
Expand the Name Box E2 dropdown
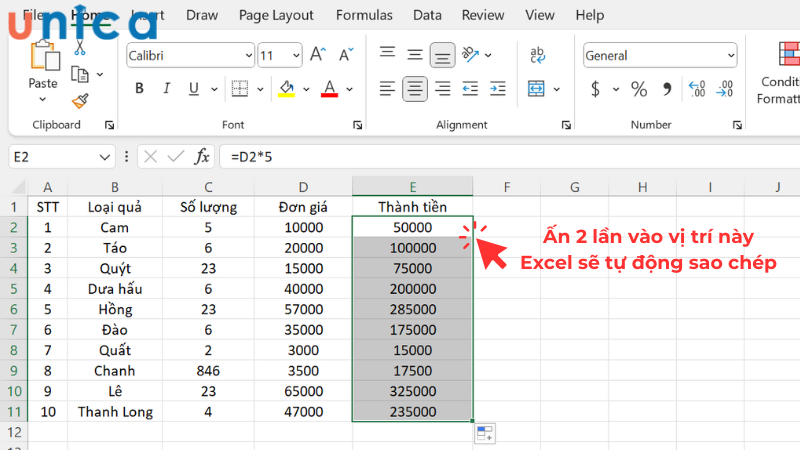105,157
